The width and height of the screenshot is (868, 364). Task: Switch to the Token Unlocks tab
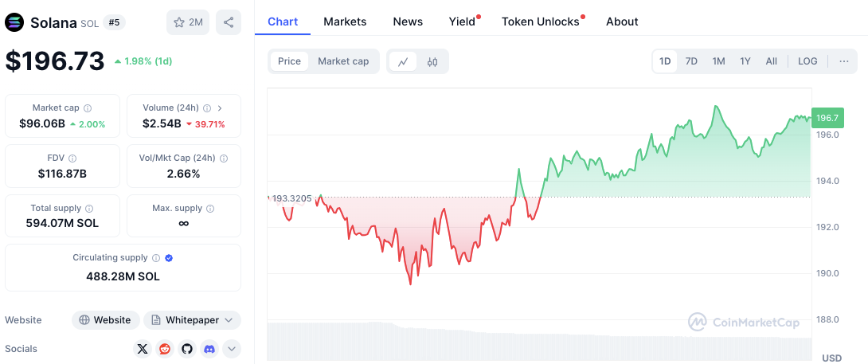click(x=541, y=22)
